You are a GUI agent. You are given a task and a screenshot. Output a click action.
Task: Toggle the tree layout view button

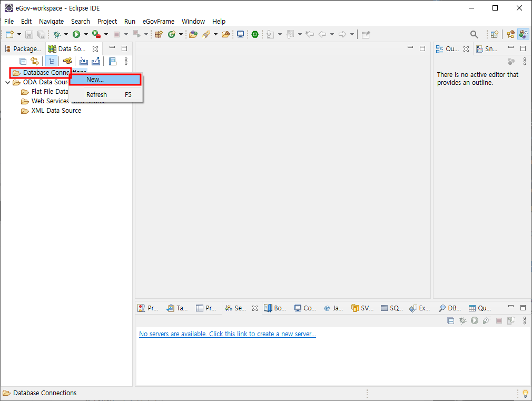(x=52, y=61)
